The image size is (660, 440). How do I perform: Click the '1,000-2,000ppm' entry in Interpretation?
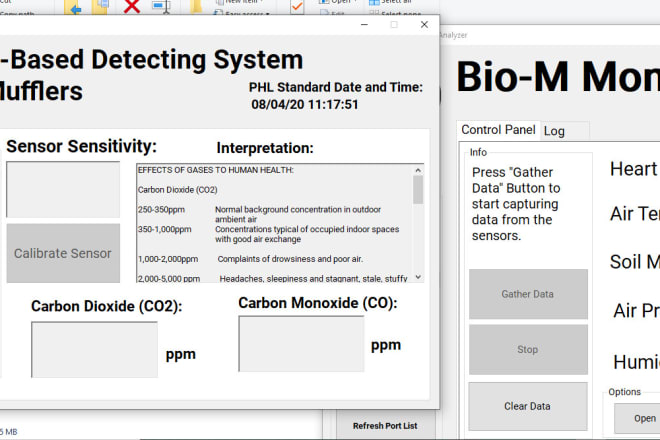coord(168,259)
